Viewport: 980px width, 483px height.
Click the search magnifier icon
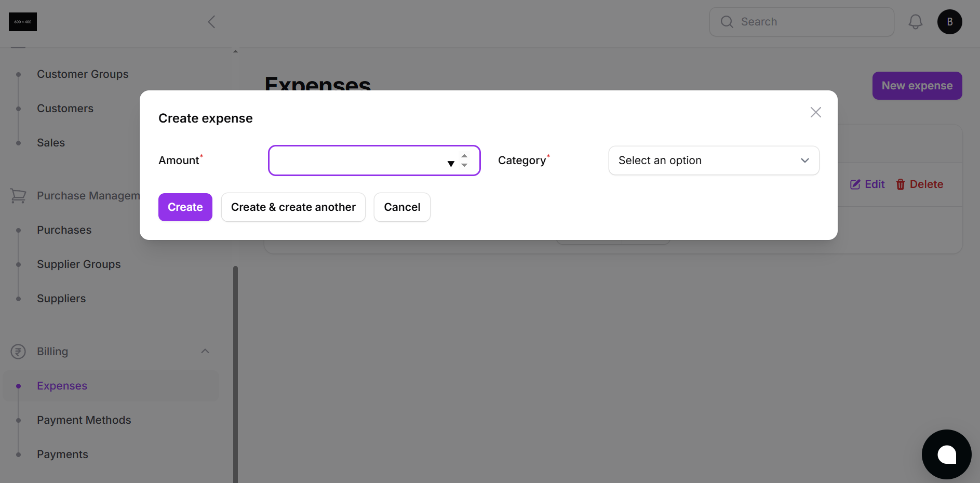(727, 22)
